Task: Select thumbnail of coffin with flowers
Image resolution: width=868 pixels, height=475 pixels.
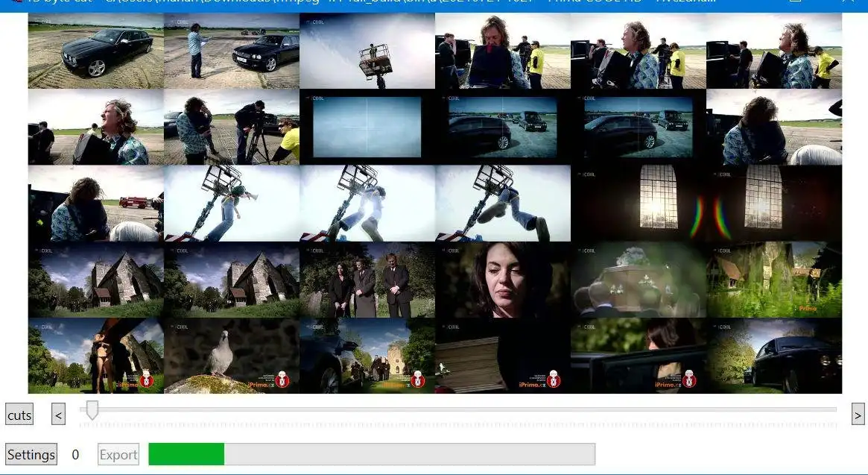Action: (x=639, y=280)
